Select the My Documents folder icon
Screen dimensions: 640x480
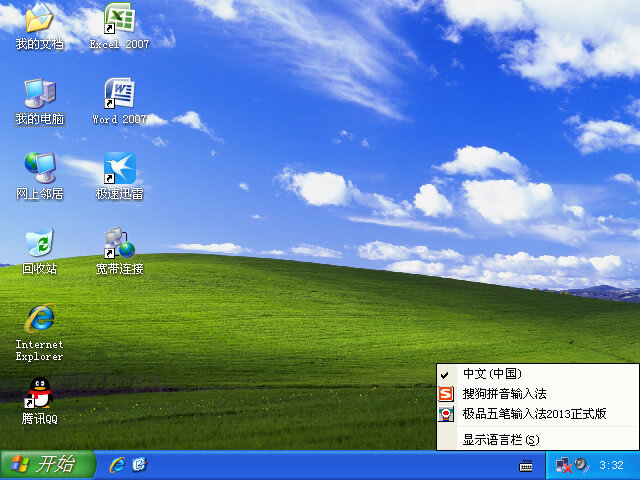pyautogui.click(x=39, y=18)
